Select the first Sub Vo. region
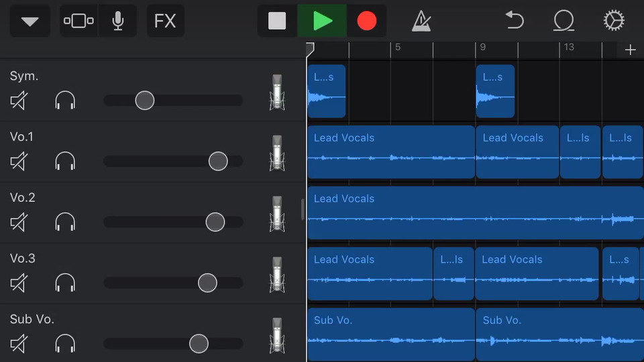Image resolution: width=644 pixels, height=362 pixels. [x=391, y=335]
